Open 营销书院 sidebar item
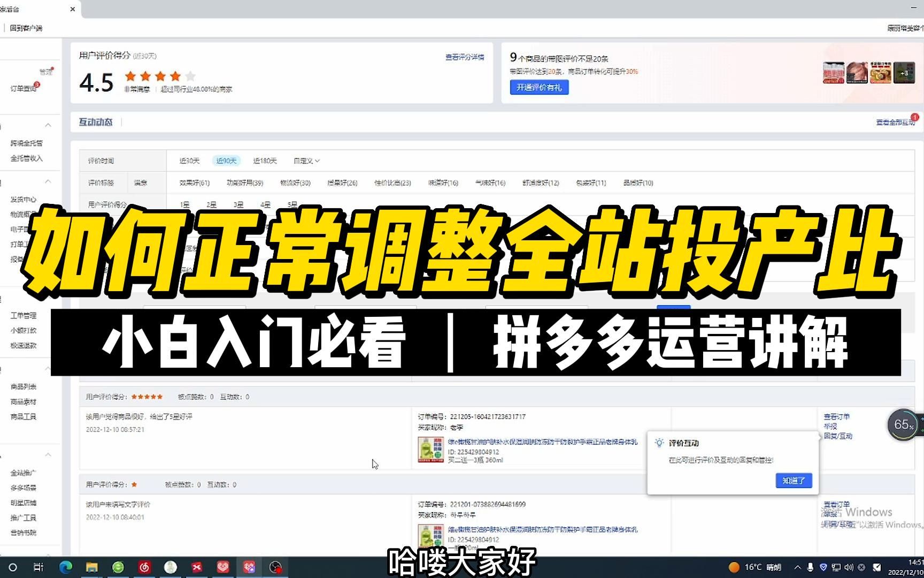924x578 pixels. [24, 533]
